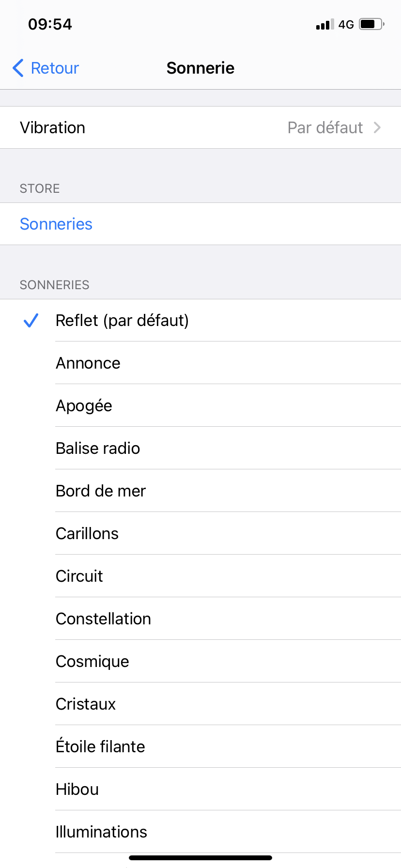This screenshot has height=868, width=401.
Task: Select the Étoile filante ringtone
Action: 100,747
